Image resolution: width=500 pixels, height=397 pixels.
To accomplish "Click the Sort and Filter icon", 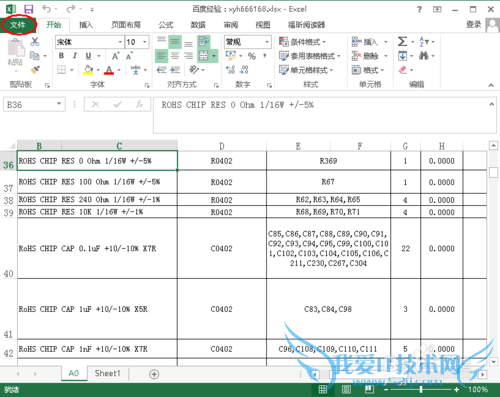I will click(x=424, y=42).
